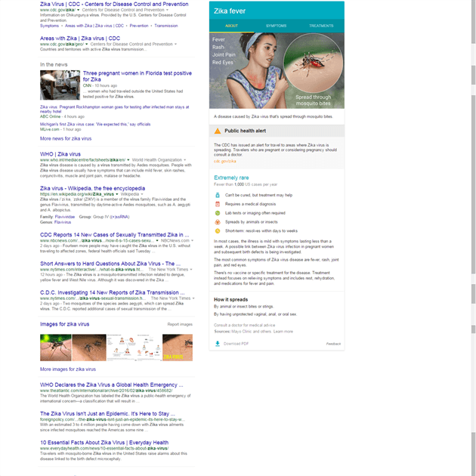Open dropdown arrow next to nbcnews.com URL
This screenshot has height=476, width=476.
(157, 240)
